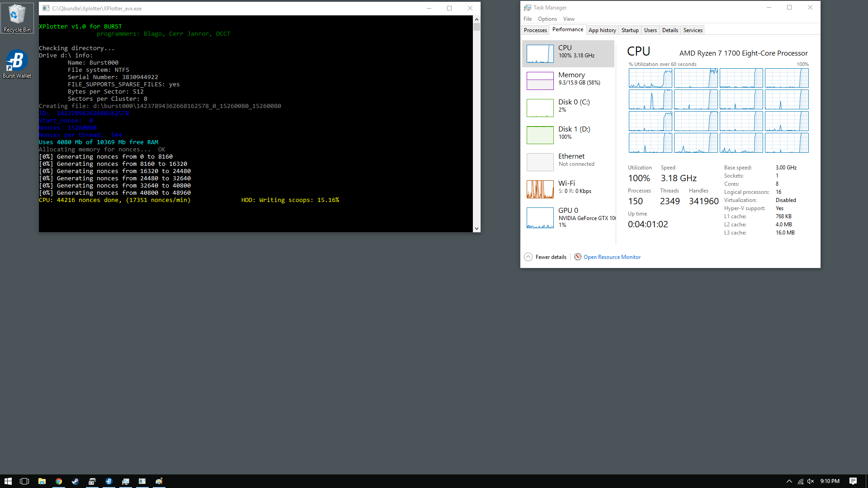Collapse Task Manager with Fewer details
Image resolution: width=868 pixels, height=488 pixels.
pyautogui.click(x=546, y=257)
